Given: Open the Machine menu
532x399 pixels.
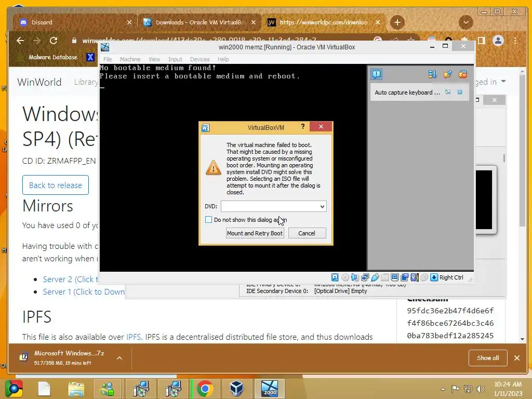Looking at the screenshot, I should 130,59.
